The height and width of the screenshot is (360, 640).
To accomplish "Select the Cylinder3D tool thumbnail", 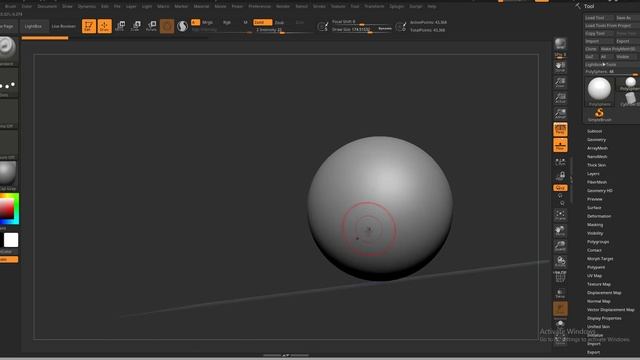I will [630, 98].
